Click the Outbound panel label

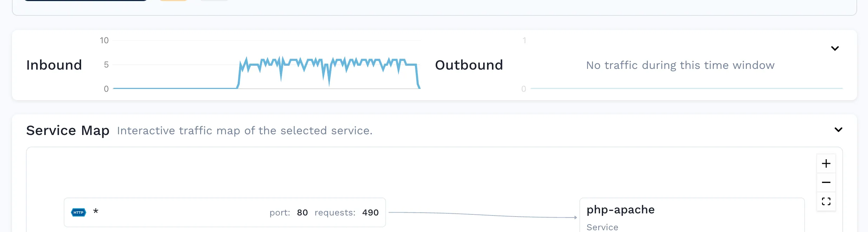pyautogui.click(x=469, y=65)
